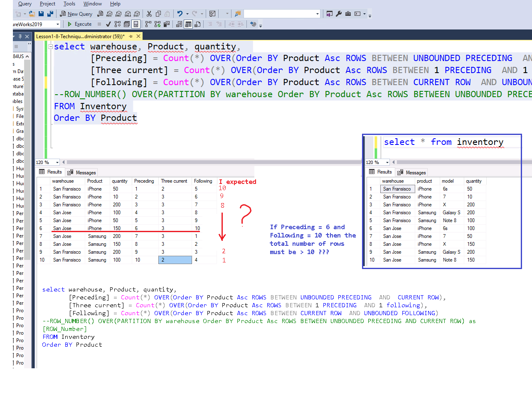Open the Help menu
The width and height of the screenshot is (532, 404).
point(115,4)
